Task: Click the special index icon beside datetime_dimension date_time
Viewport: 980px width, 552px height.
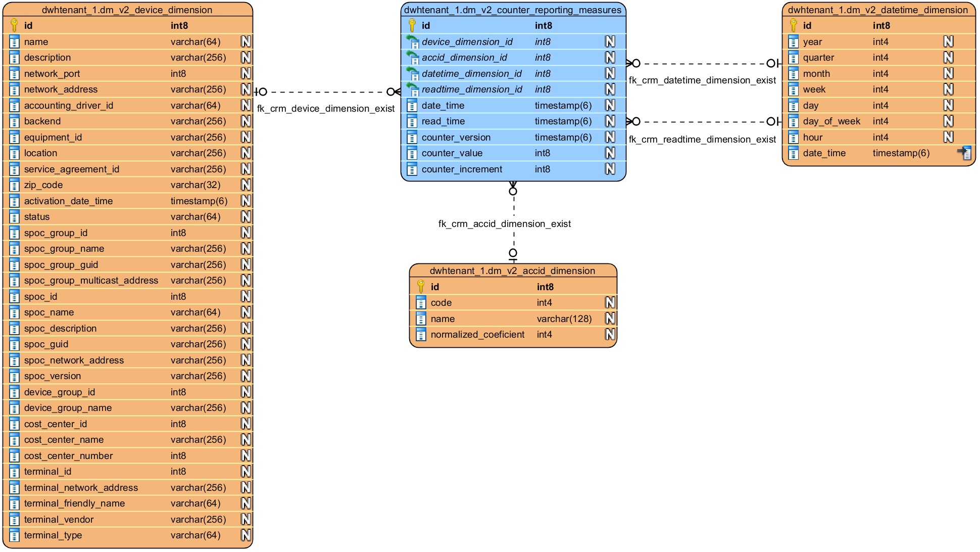Action: 965,153
